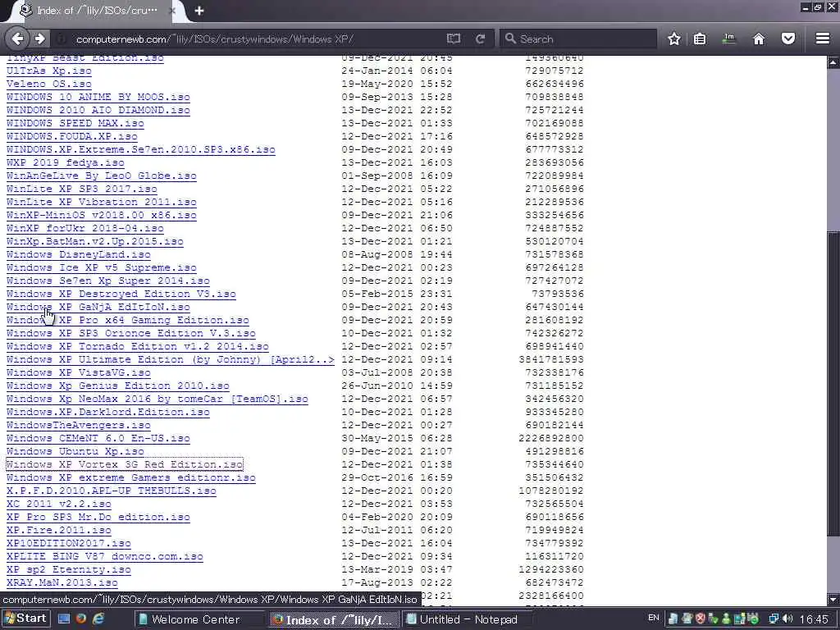
Task: Click Windows.XP.Darklord.Edition.iso
Action: click(x=107, y=412)
